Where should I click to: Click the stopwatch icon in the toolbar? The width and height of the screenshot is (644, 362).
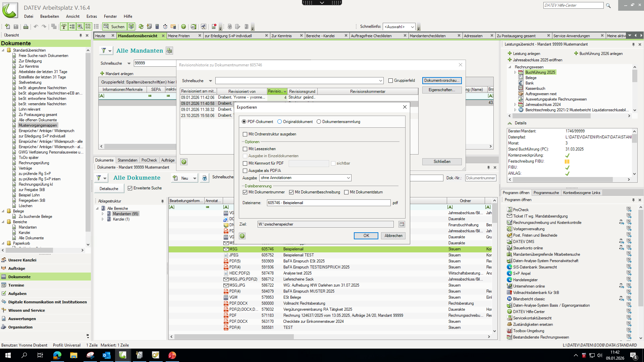[x=165, y=26]
